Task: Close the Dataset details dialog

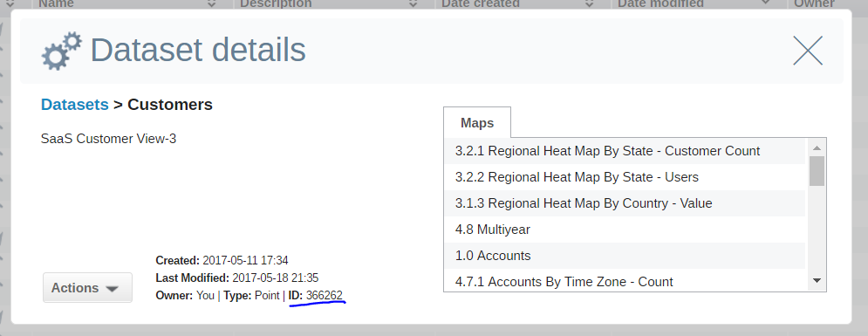Action: (x=808, y=51)
